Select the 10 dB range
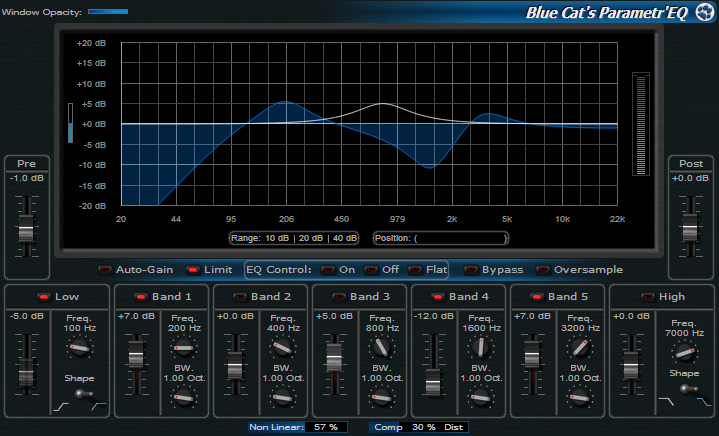The width and height of the screenshot is (719, 436). [x=277, y=238]
